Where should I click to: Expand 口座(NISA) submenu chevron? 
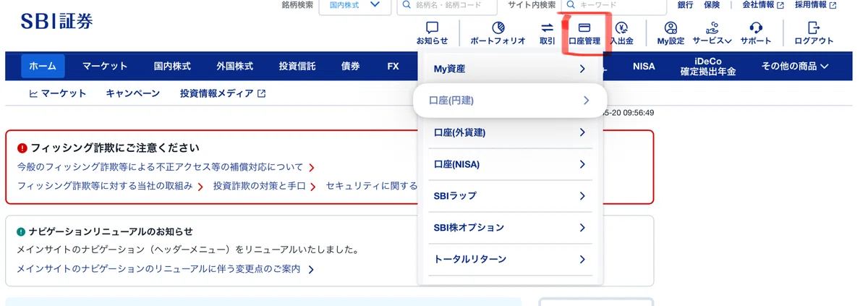tap(582, 164)
